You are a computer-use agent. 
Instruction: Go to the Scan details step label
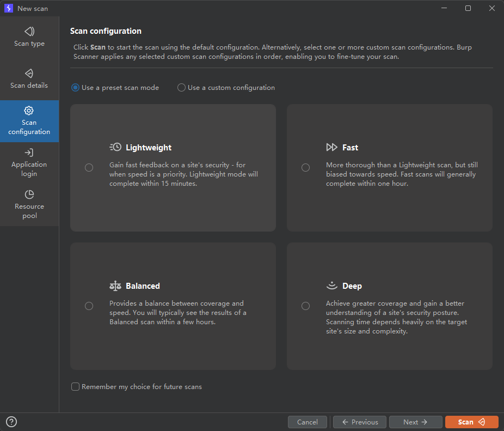pos(29,86)
